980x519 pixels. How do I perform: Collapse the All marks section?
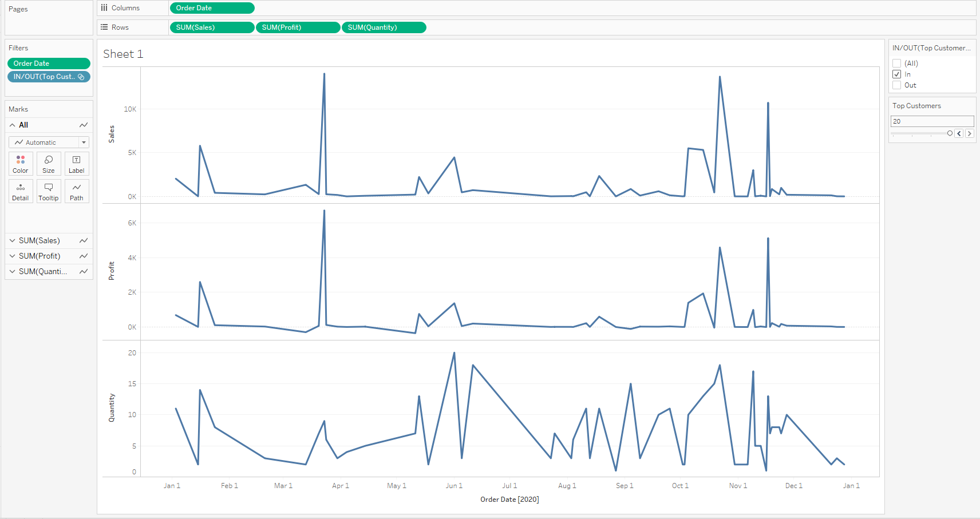click(x=13, y=125)
